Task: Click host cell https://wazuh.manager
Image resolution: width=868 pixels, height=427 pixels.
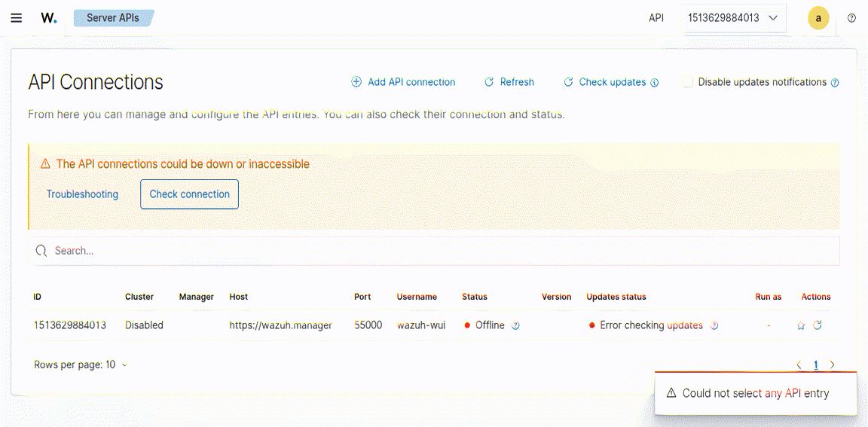Action: tap(280, 325)
